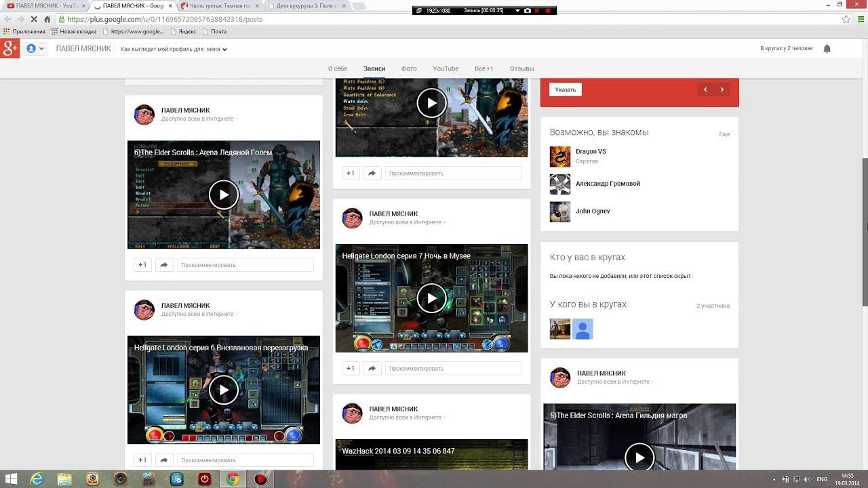The height and width of the screenshot is (488, 868).
Task: Bookmark this page with the star icon
Action: [x=846, y=19]
